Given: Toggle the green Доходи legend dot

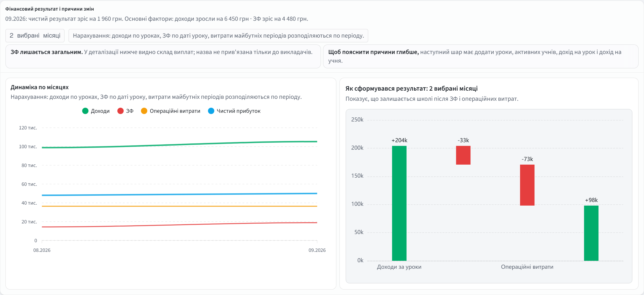Looking at the screenshot, I should point(85,111).
